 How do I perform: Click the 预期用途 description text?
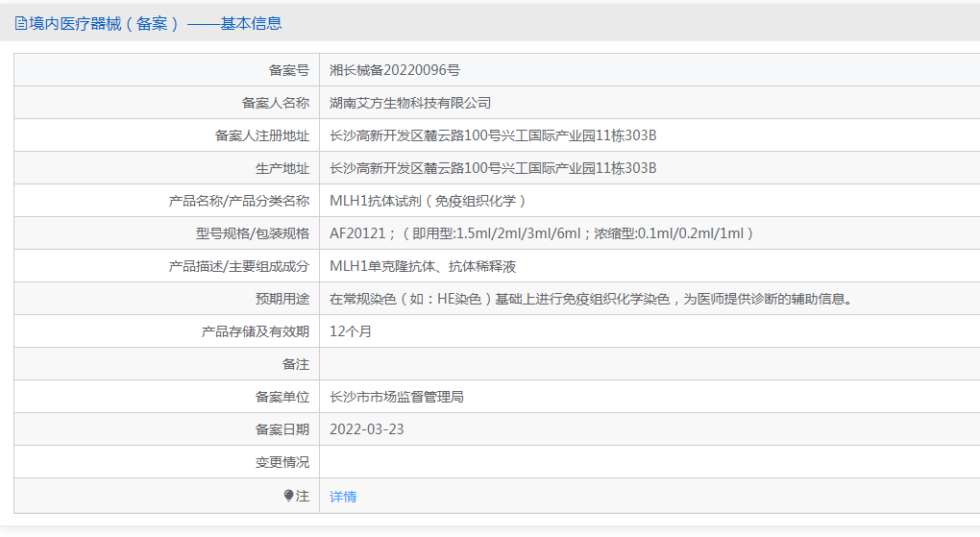[x=591, y=299]
